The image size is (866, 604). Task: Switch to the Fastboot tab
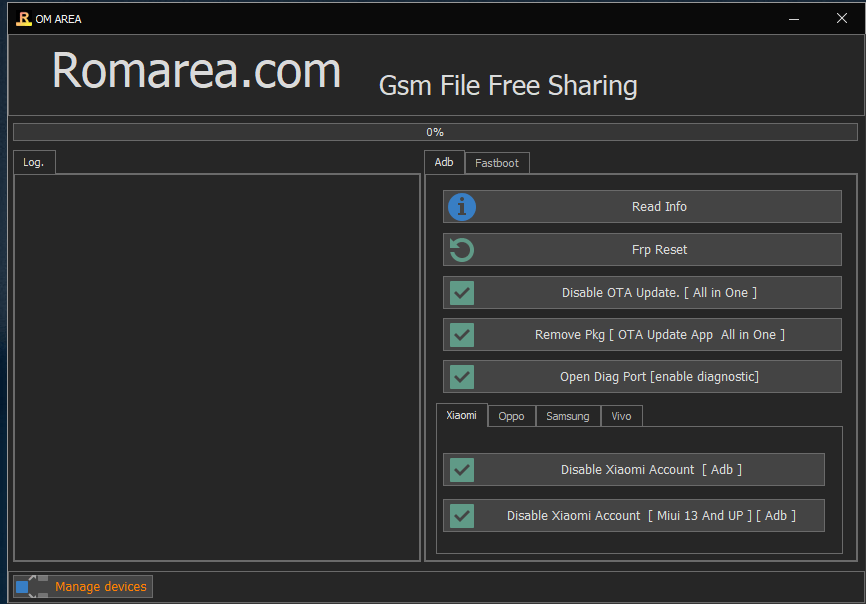click(x=497, y=162)
